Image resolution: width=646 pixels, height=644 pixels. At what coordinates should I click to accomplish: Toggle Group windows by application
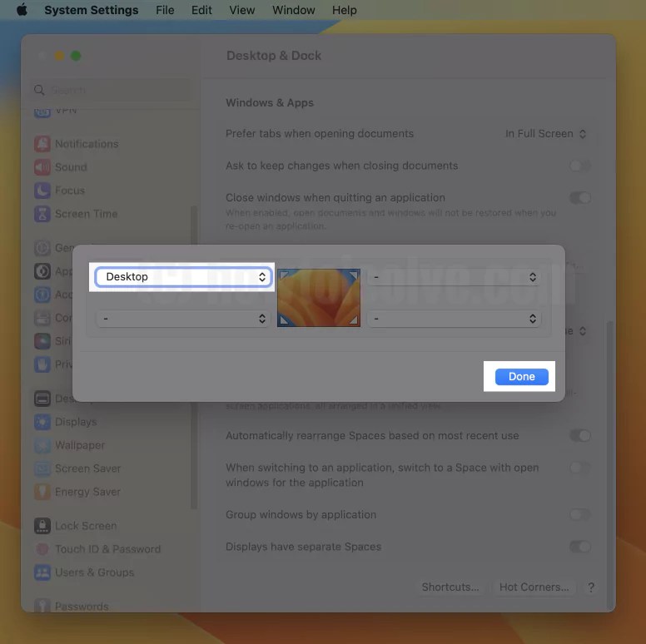tap(580, 514)
